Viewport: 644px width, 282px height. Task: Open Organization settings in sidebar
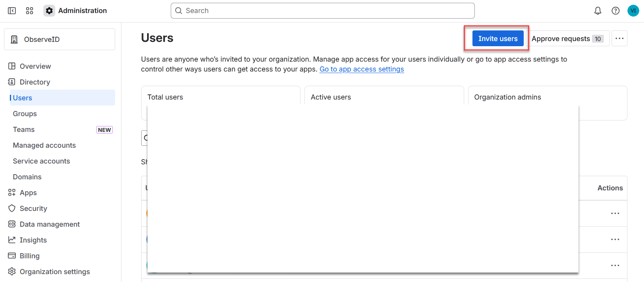coord(55,271)
